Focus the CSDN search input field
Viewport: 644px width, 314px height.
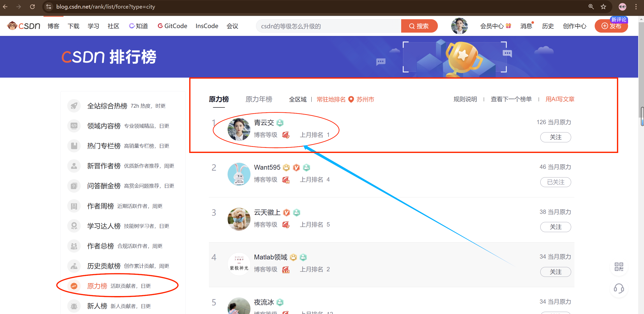[x=329, y=26]
